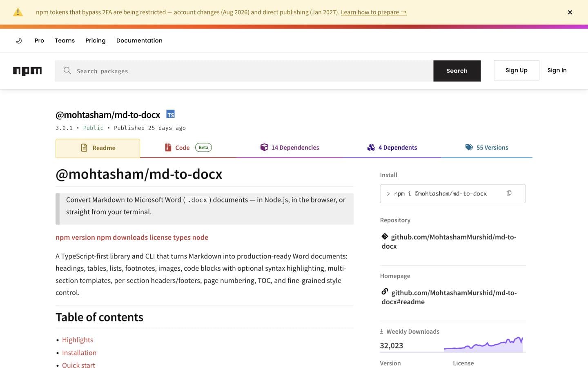The height and width of the screenshot is (368, 588).
Task: Click the black Search button
Action: point(457,71)
